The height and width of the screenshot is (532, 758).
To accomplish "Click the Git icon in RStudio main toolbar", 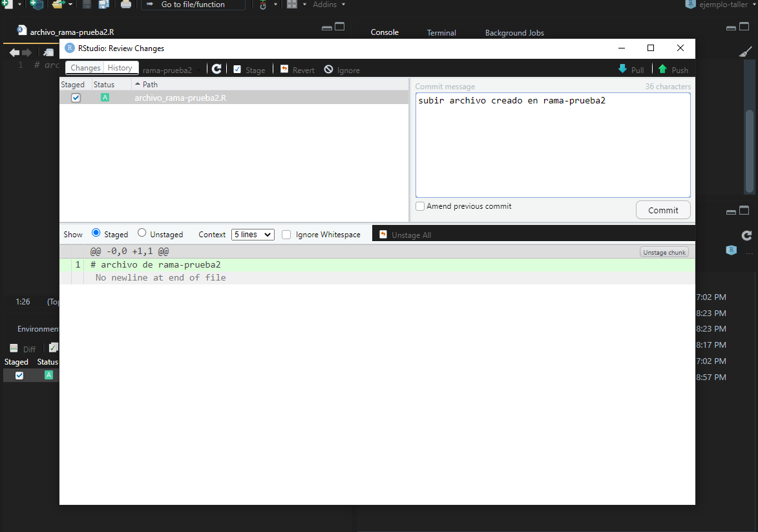I will coord(263,5).
